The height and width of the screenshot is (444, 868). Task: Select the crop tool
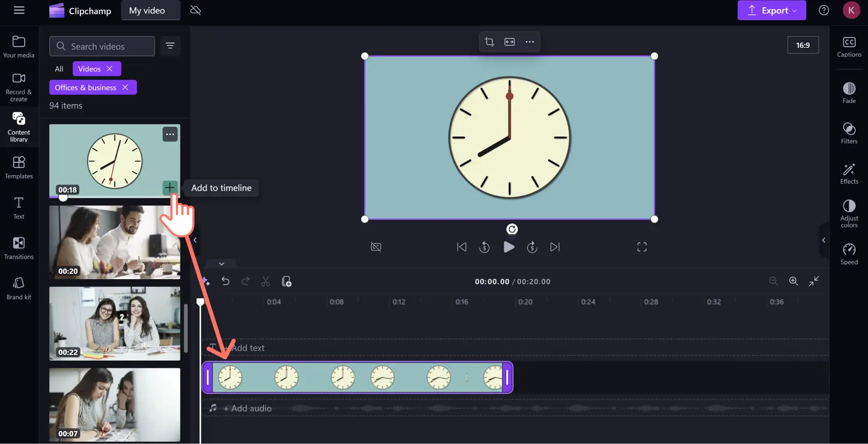tap(490, 42)
